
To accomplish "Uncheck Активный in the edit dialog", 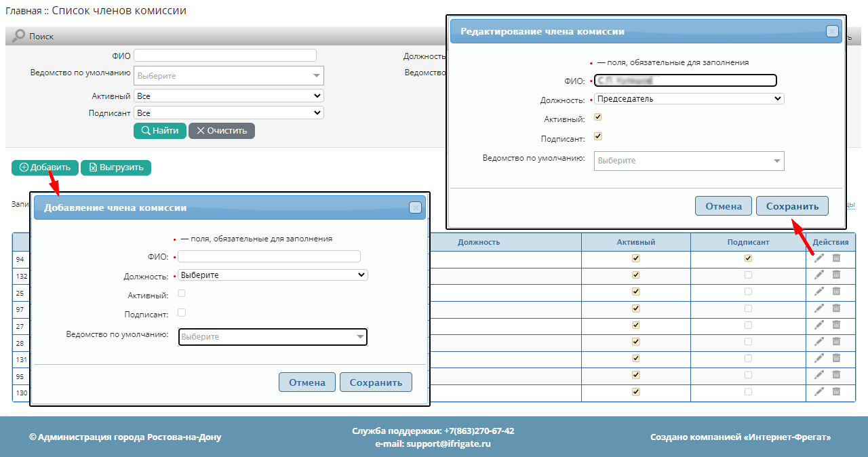I will pyautogui.click(x=597, y=117).
